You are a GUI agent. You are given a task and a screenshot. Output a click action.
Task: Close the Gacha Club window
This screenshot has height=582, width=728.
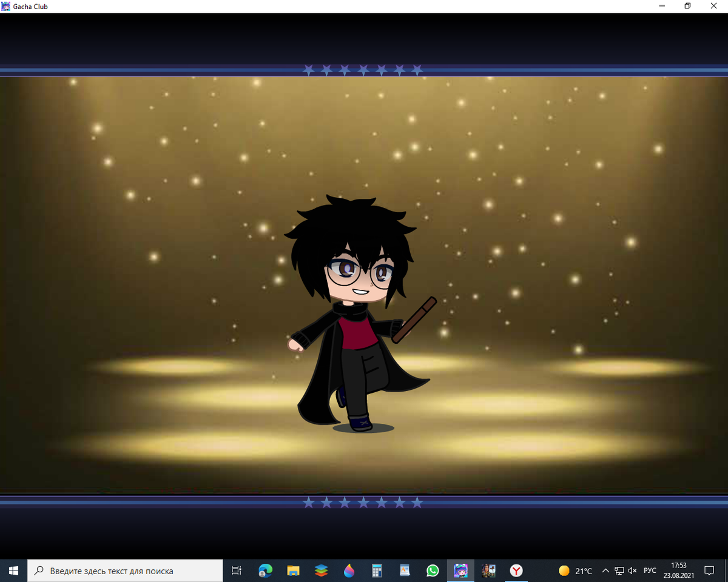(x=715, y=6)
